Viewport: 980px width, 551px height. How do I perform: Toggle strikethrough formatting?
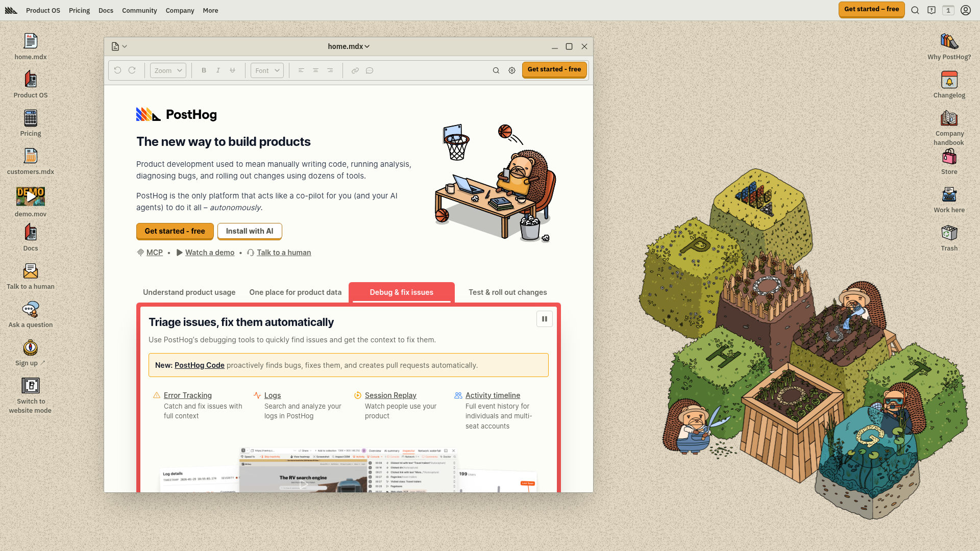[x=232, y=70]
